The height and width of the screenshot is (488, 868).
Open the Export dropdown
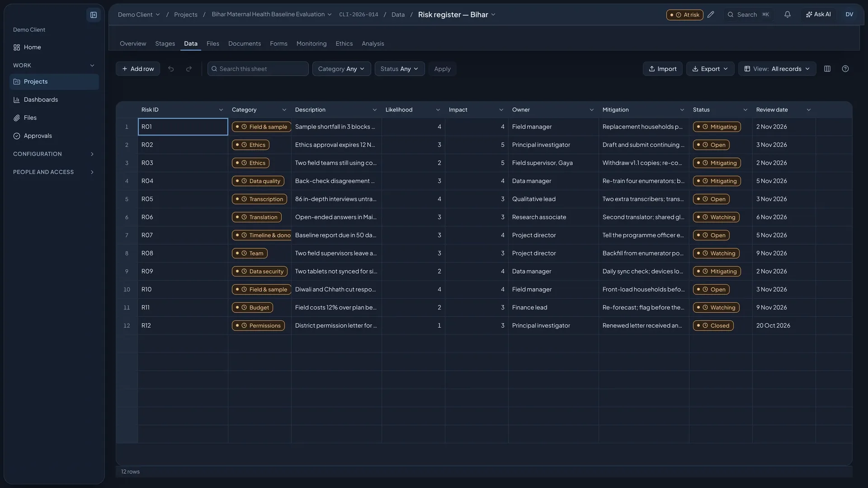point(710,69)
